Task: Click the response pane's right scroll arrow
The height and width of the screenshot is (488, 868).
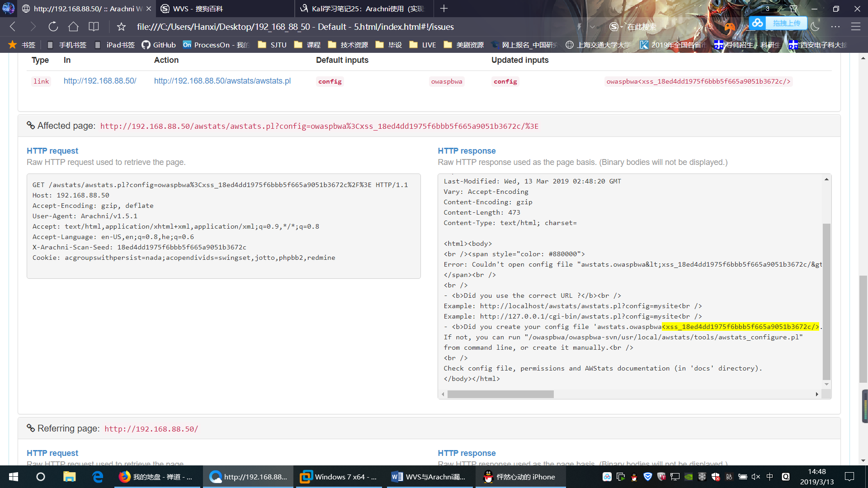Action: [817, 394]
